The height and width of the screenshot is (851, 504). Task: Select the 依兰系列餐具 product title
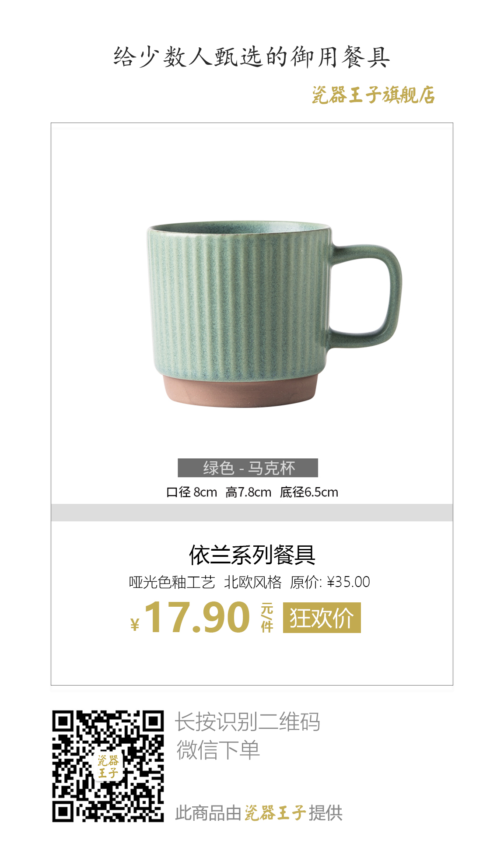click(x=252, y=555)
